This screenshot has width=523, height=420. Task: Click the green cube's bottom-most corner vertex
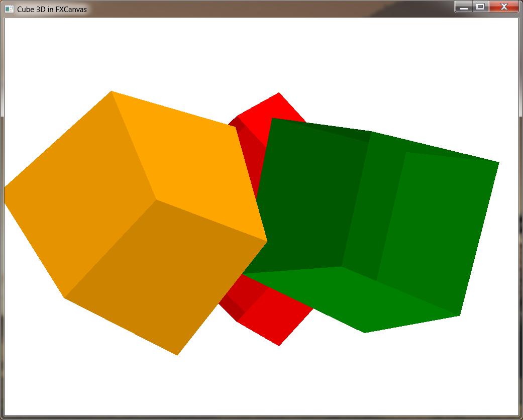click(365, 332)
